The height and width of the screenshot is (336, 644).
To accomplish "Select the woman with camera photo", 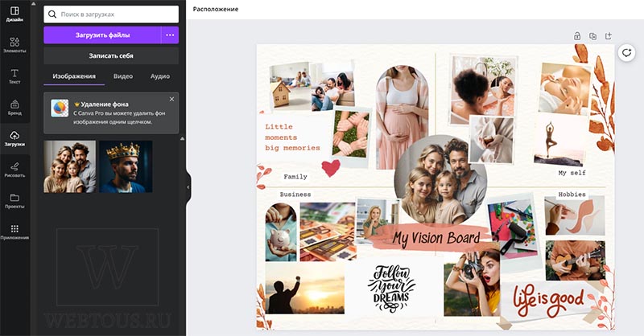I will tap(472, 284).
